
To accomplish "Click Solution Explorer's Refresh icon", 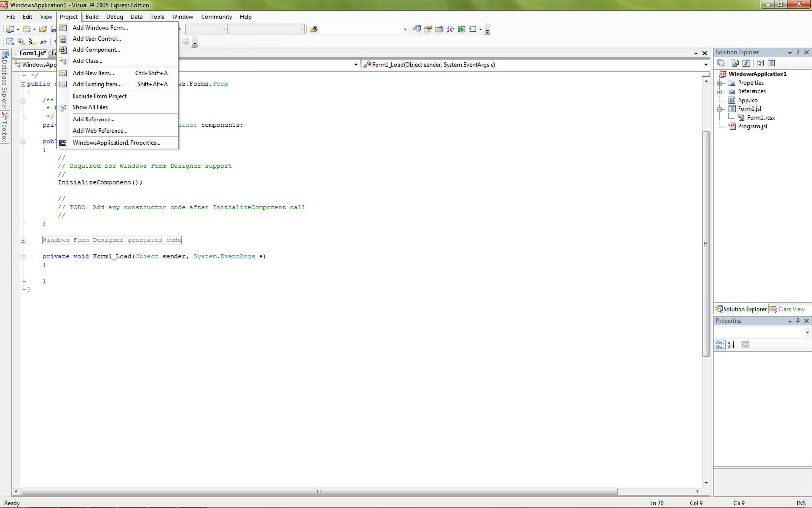I will [746, 63].
